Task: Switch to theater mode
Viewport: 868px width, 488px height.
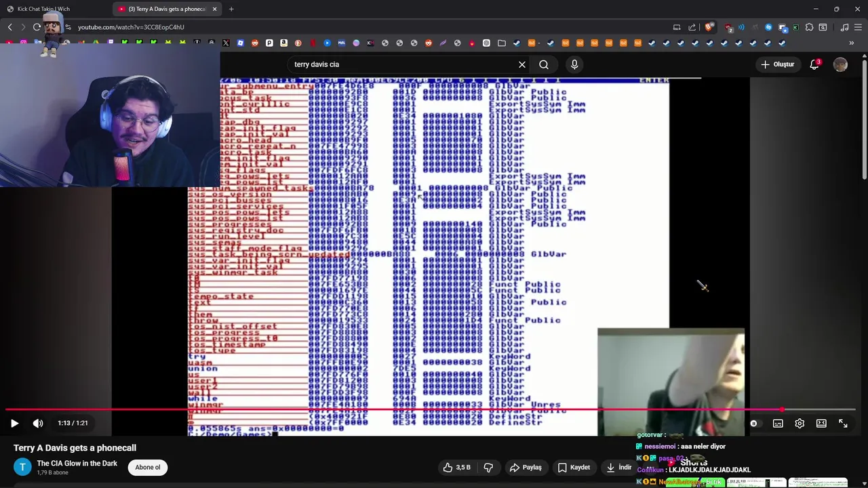Action: coord(821,423)
